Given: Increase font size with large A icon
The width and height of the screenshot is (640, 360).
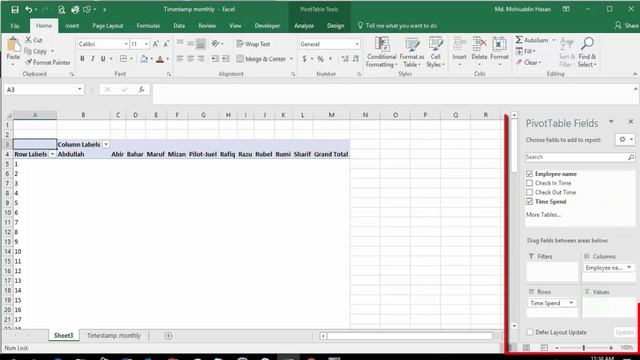Looking at the screenshot, I should 156,44.
